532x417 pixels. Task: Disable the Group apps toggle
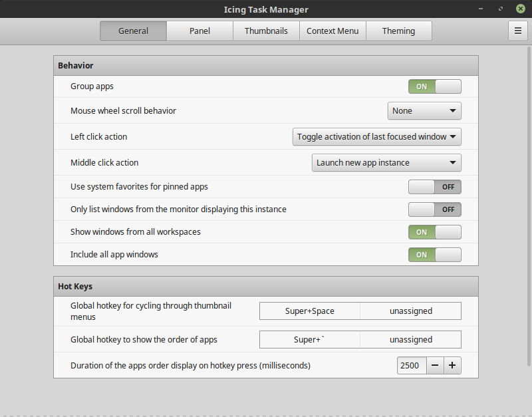(434, 86)
